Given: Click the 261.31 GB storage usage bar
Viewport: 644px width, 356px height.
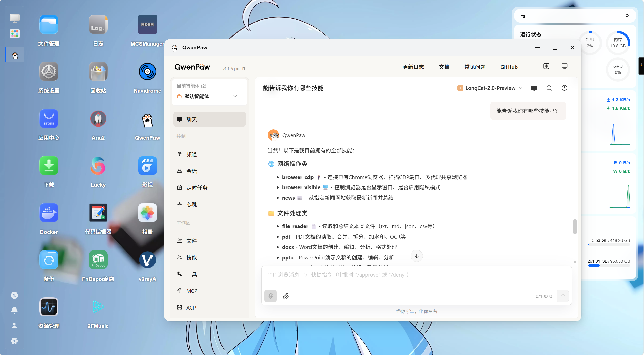Looking at the screenshot, I should tap(609, 266).
